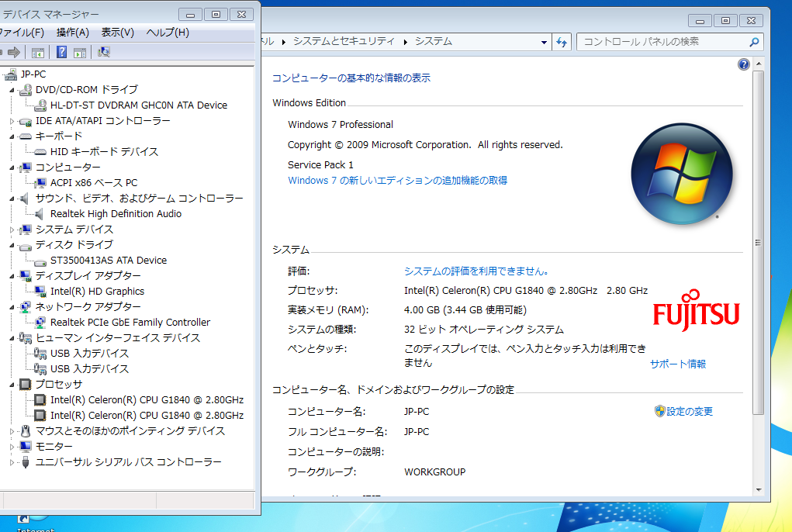Open Windows 7 の新しいエディションの追加機能の取得 link
Screen dimensions: 792x532
pyautogui.click(x=397, y=180)
